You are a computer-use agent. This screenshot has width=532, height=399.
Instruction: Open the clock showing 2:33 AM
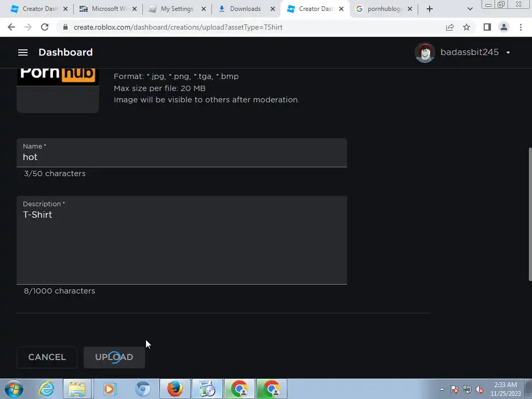(505, 389)
